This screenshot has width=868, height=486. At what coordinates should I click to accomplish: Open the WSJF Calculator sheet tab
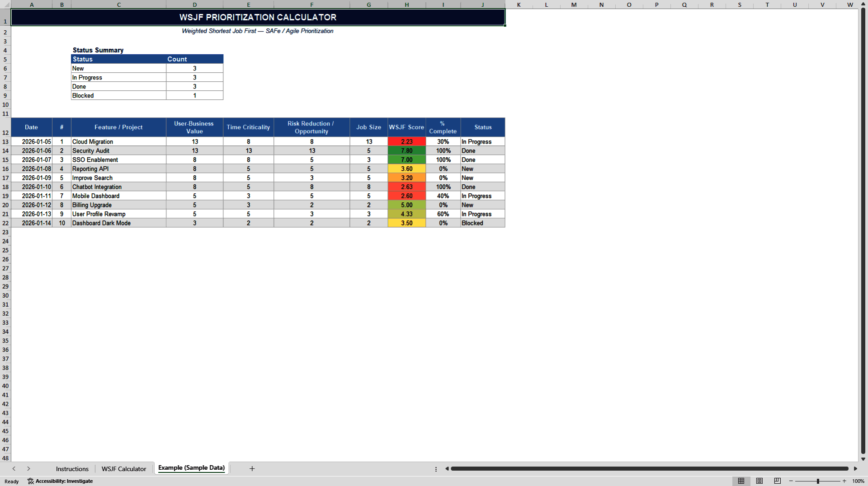coord(124,469)
